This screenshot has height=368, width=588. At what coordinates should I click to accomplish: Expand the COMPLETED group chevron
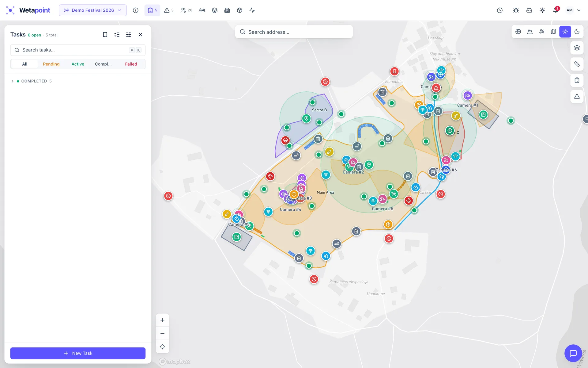[x=12, y=81]
